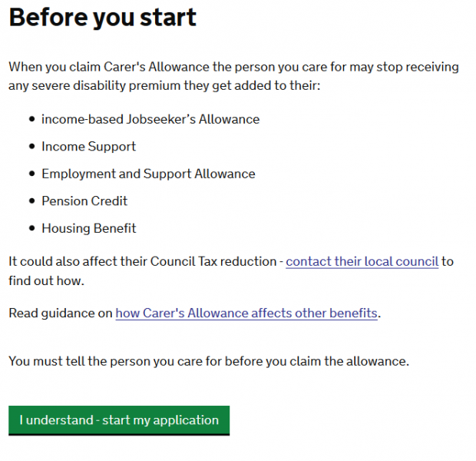
Task: Click the bullet beside 'Pension Credit'
Action: [x=31, y=201]
